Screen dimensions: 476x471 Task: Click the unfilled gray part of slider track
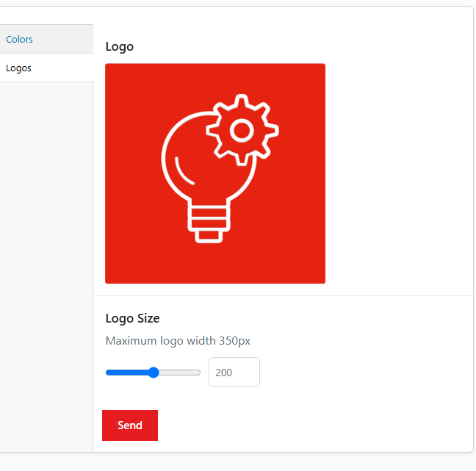click(180, 373)
